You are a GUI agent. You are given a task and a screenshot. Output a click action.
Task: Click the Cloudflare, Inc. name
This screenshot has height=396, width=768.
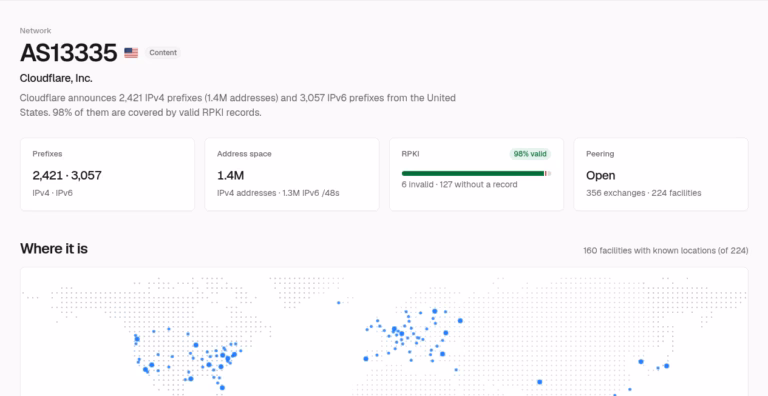(56, 78)
